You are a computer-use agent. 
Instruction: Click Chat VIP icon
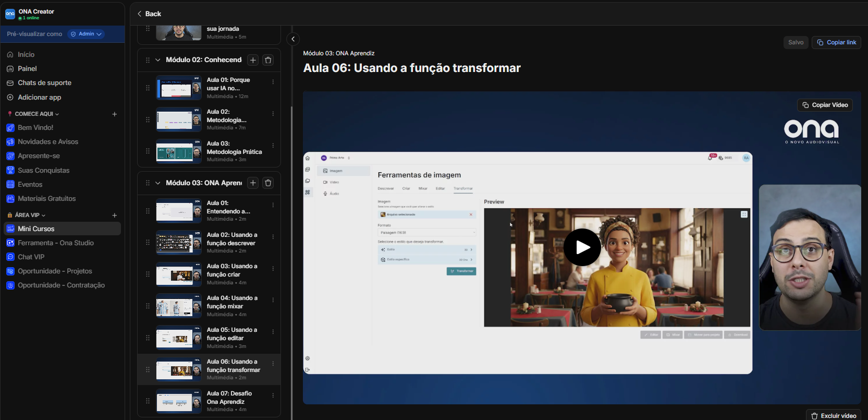[10, 257]
